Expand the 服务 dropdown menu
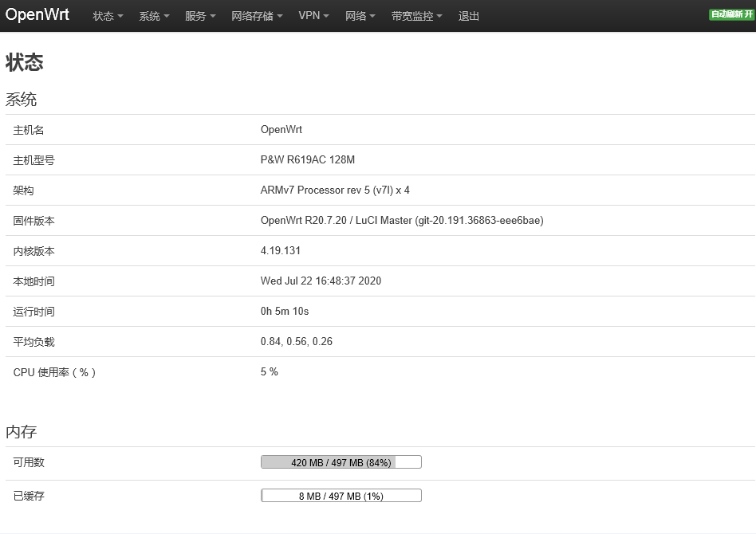The image size is (756, 534). (200, 16)
